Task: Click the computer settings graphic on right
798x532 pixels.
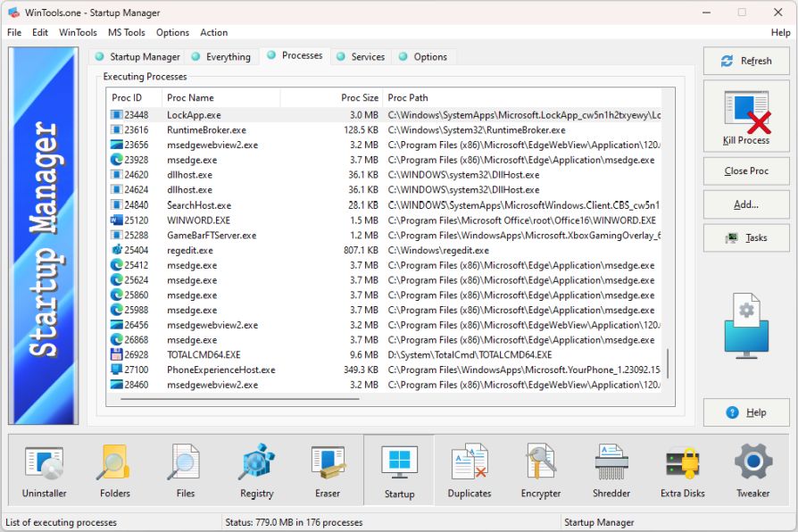Action: [x=746, y=325]
